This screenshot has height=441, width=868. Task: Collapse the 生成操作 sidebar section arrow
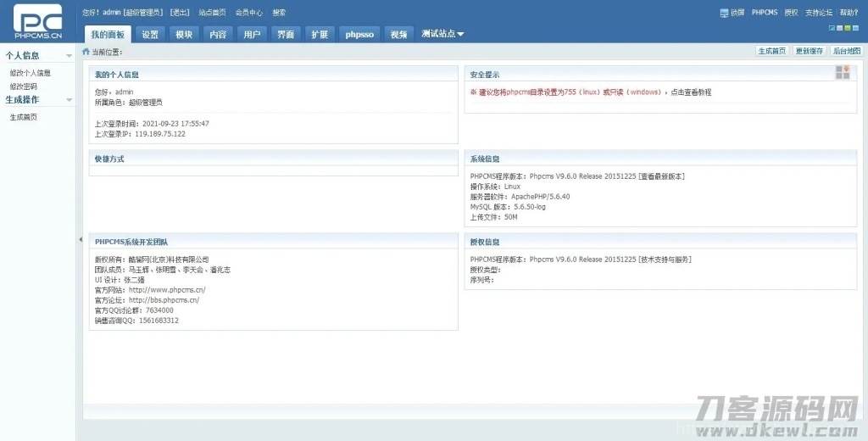click(x=70, y=100)
